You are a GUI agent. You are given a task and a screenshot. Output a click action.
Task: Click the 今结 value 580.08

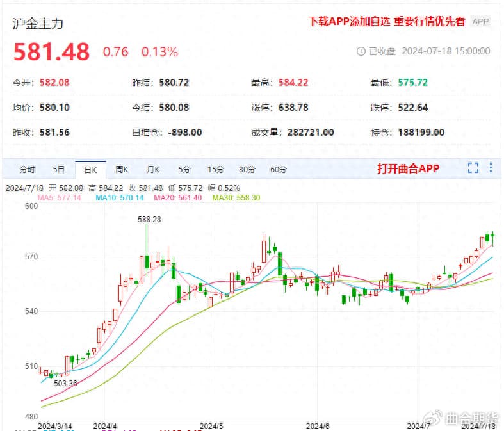pos(174,108)
